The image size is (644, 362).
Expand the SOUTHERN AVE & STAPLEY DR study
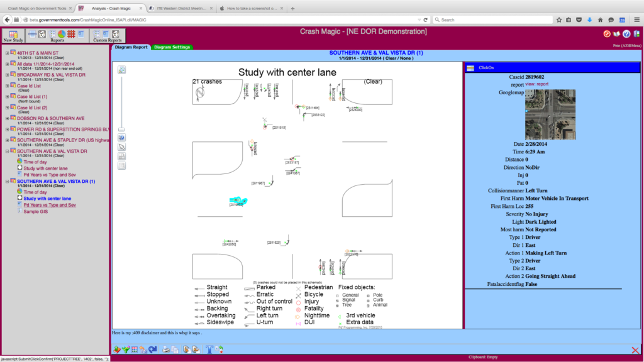tap(7, 140)
